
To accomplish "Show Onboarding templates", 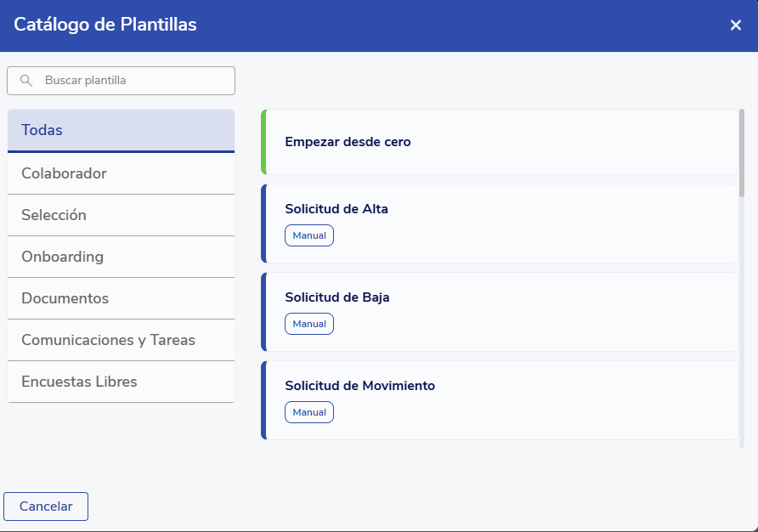I will 121,257.
